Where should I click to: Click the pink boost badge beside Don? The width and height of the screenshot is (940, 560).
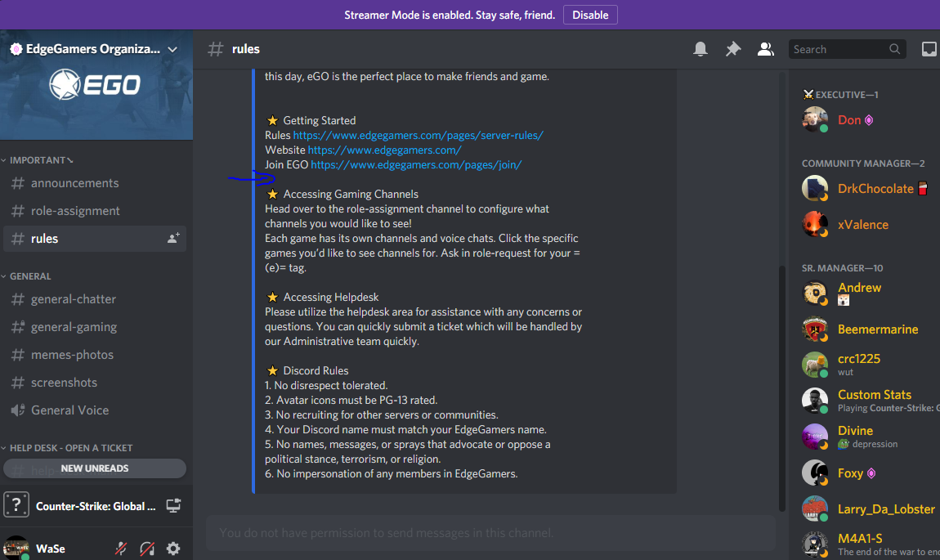pos(869,120)
